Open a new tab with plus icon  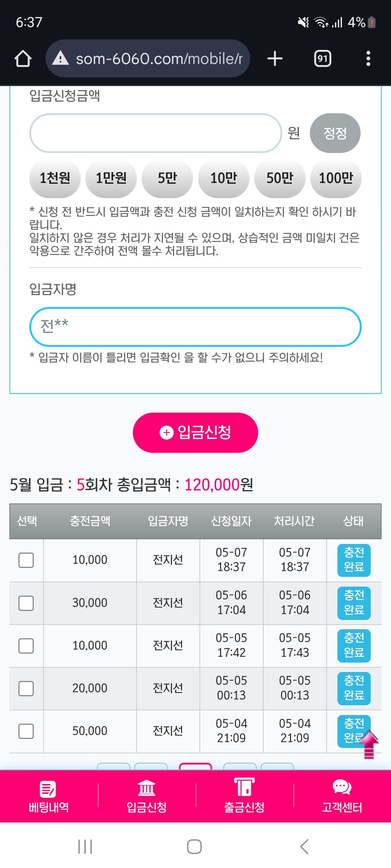point(275,59)
